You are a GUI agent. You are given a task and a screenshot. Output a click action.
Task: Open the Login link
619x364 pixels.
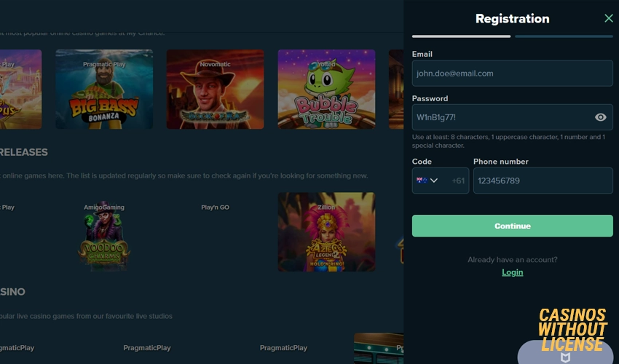(x=512, y=272)
